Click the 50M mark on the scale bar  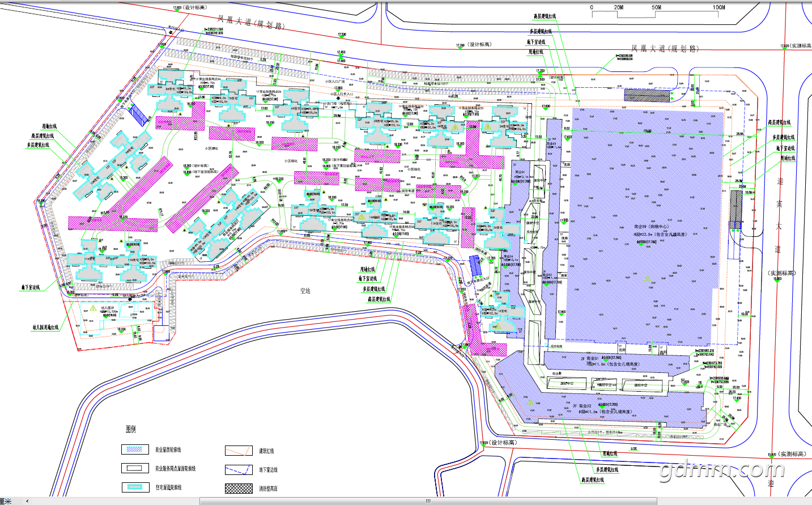pos(657,7)
